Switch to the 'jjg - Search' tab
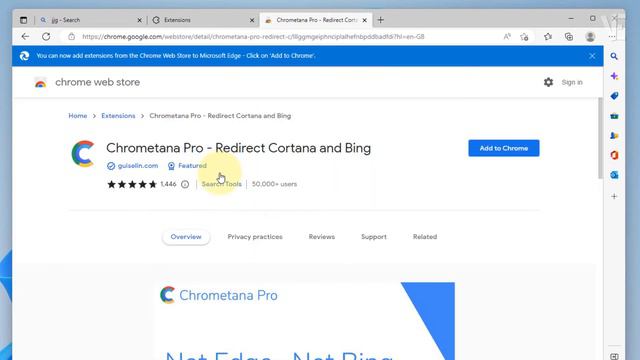This screenshot has width=640, height=360. pyautogui.click(x=91, y=20)
